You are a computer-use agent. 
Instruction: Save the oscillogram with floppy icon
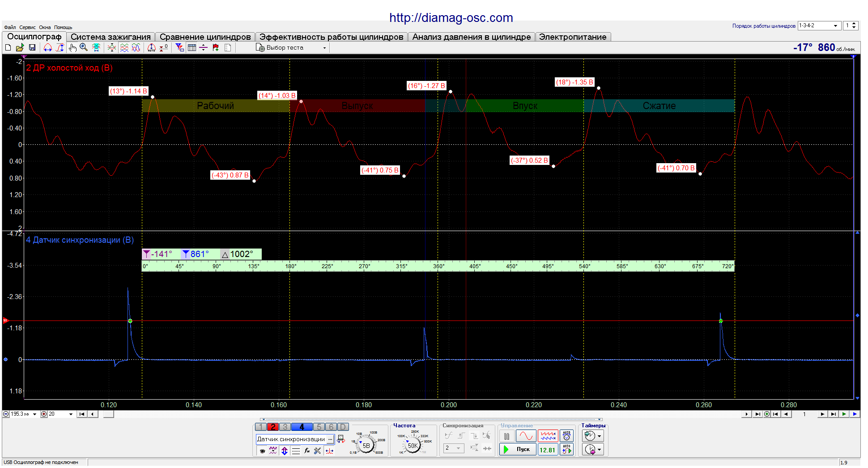coord(32,47)
